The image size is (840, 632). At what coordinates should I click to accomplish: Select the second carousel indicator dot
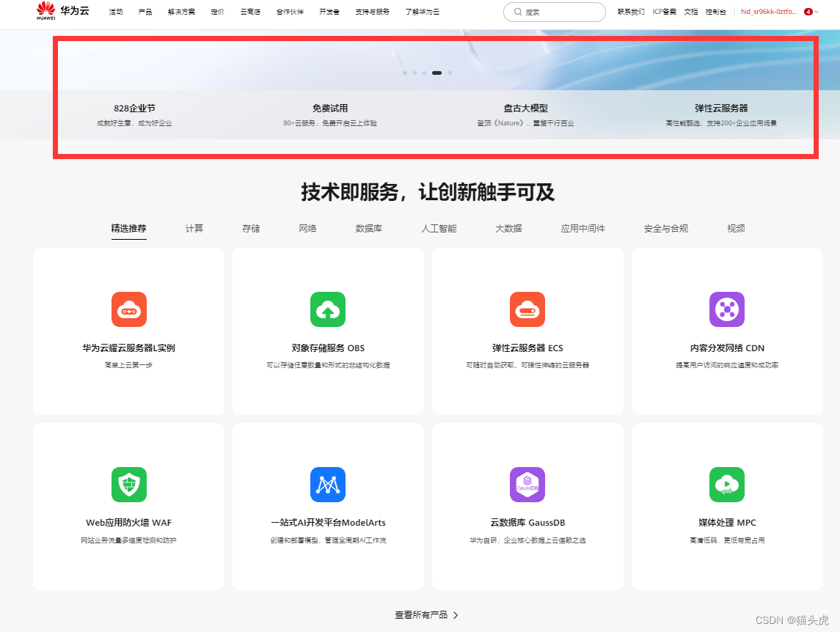point(414,73)
